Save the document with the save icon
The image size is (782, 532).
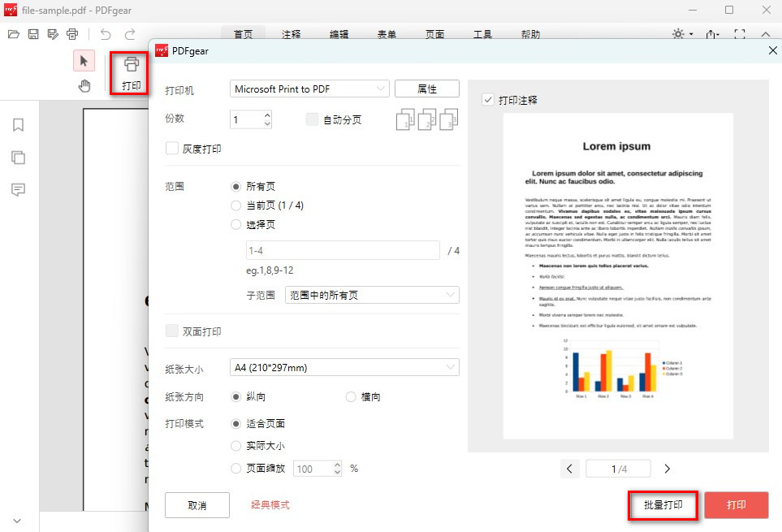click(x=32, y=33)
